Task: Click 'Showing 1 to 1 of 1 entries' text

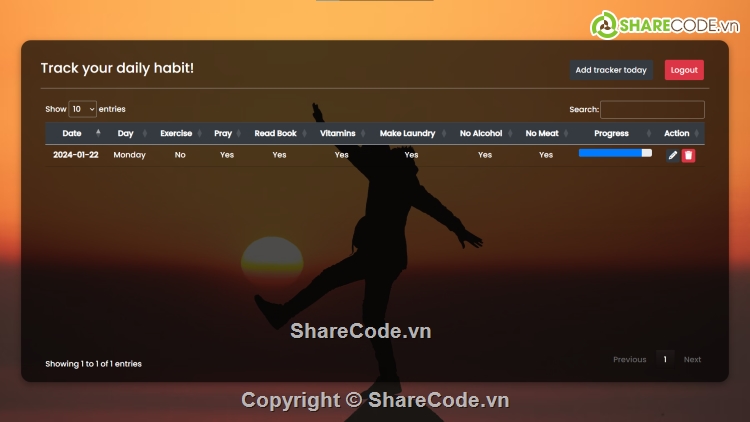Action: (93, 364)
